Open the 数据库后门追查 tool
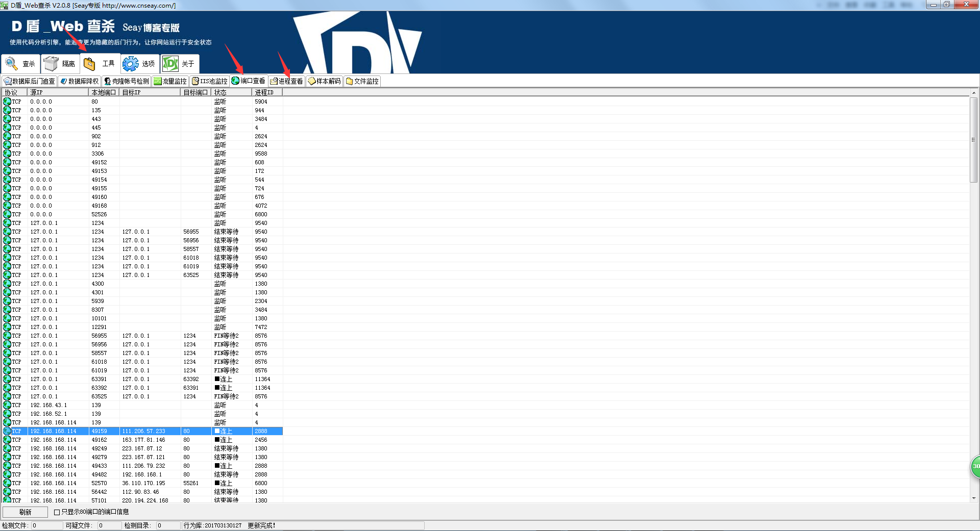This screenshot has height=531, width=980. pos(29,81)
